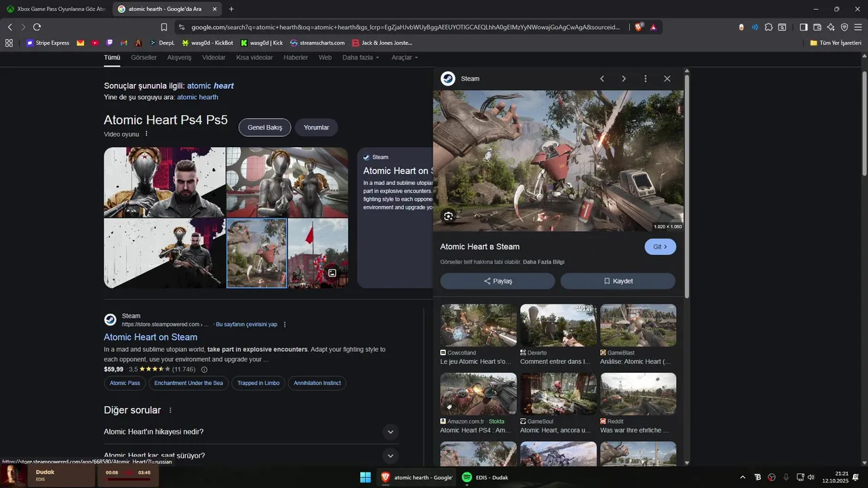Open the Twitch bookmark icon

109,43
